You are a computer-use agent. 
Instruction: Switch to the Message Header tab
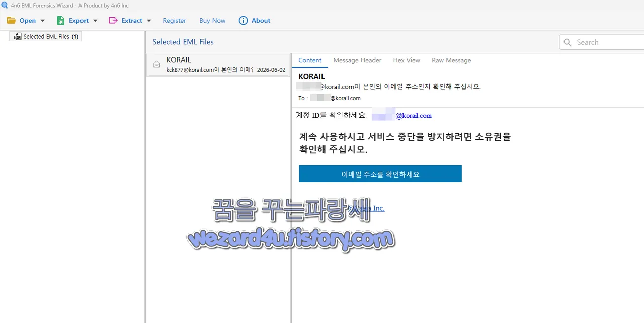pos(357,60)
